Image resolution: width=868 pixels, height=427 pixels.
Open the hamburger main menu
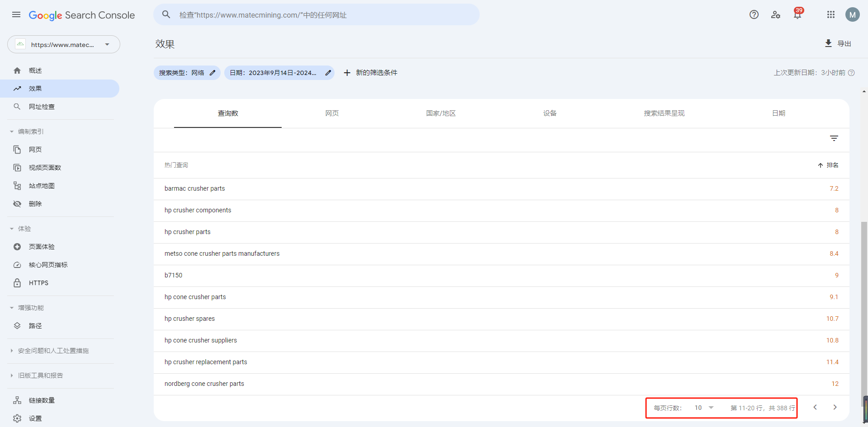click(16, 14)
